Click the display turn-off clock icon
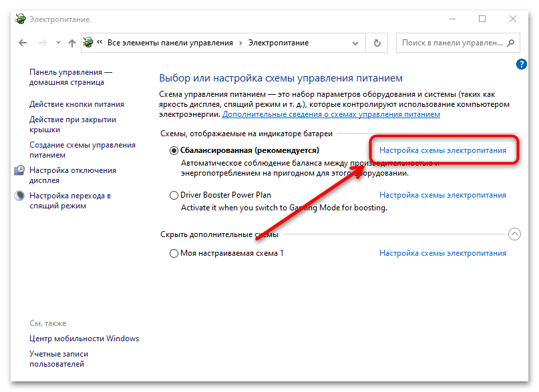539x392 pixels. click(x=19, y=171)
